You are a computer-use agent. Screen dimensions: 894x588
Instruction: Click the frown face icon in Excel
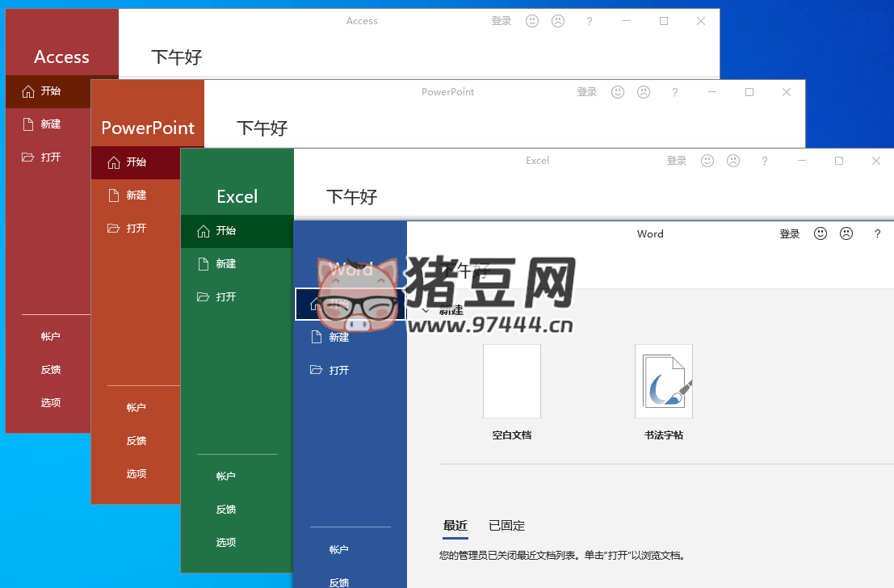(733, 161)
